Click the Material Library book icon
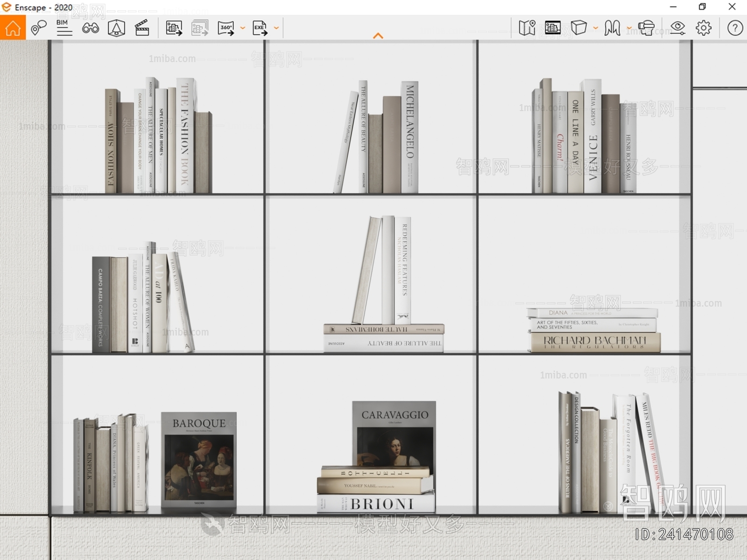747x560 pixels. tap(612, 28)
